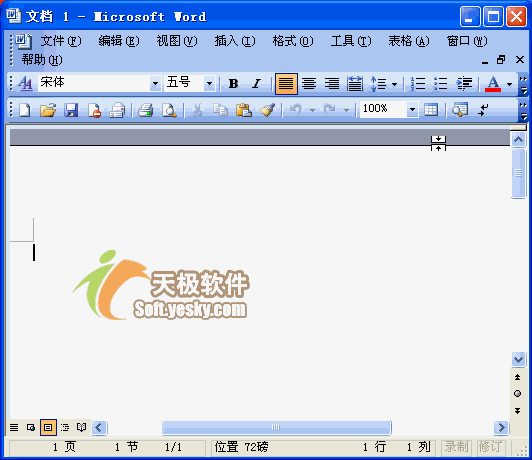Increase the paragraph indent
Screen dimensions: 532x460
click(x=464, y=83)
